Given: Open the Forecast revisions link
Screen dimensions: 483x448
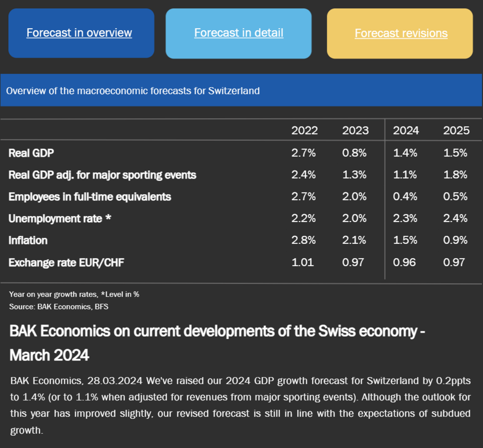Looking at the screenshot, I should 401,33.
